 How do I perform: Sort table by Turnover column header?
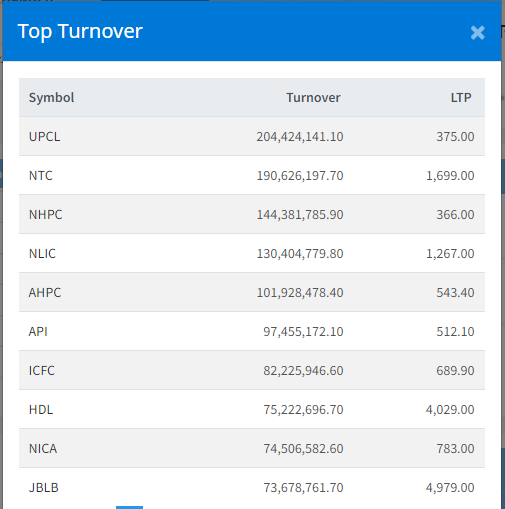[x=313, y=98]
